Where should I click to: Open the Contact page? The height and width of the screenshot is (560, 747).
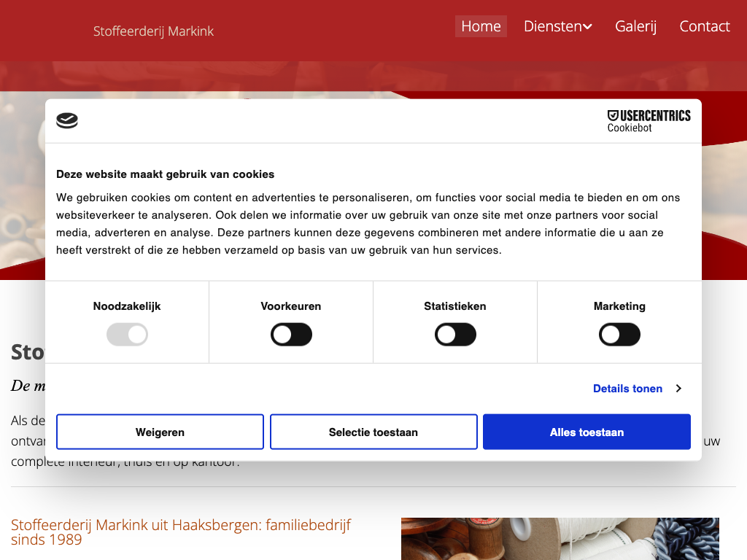pyautogui.click(x=704, y=26)
